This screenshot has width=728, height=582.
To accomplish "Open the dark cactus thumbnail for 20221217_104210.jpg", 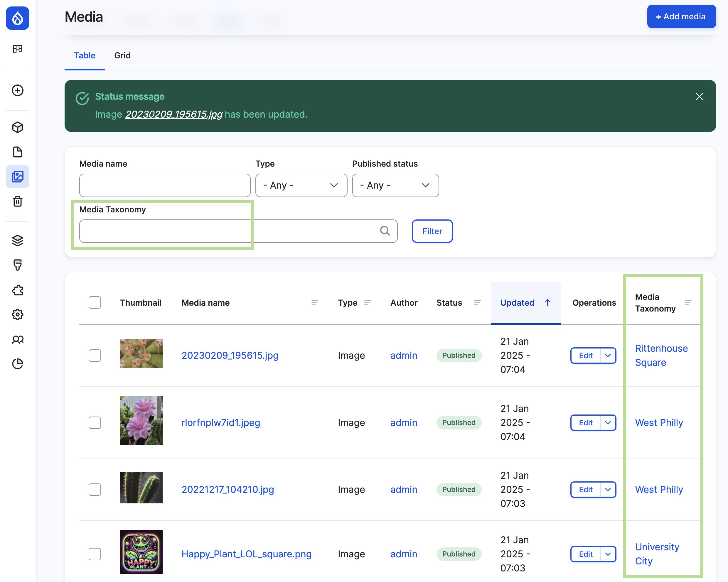I will point(141,488).
